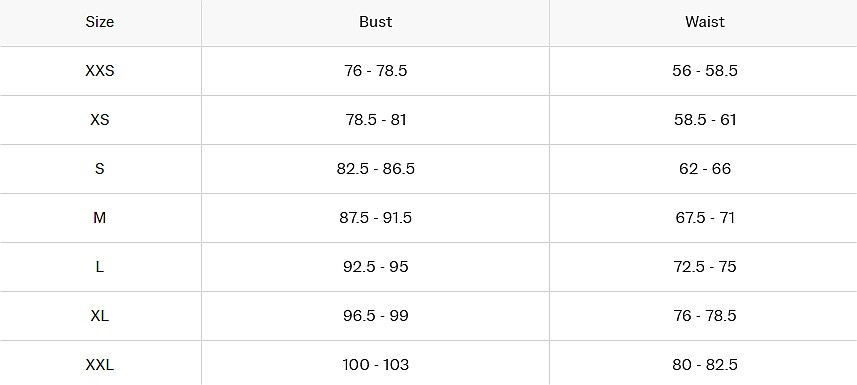The image size is (857, 385).
Task: Select the M size cell
Action: [100, 218]
